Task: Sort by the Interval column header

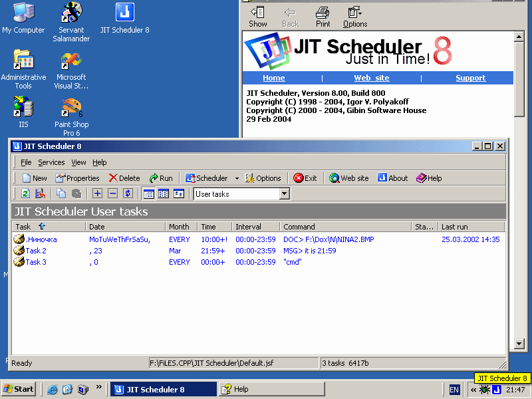Action: [x=256, y=227]
